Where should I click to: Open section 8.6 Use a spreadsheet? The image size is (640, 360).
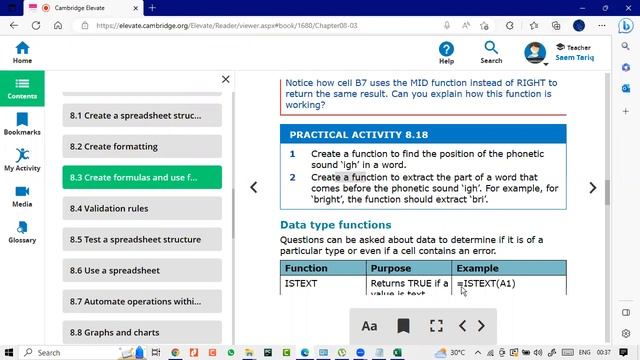[142, 271]
